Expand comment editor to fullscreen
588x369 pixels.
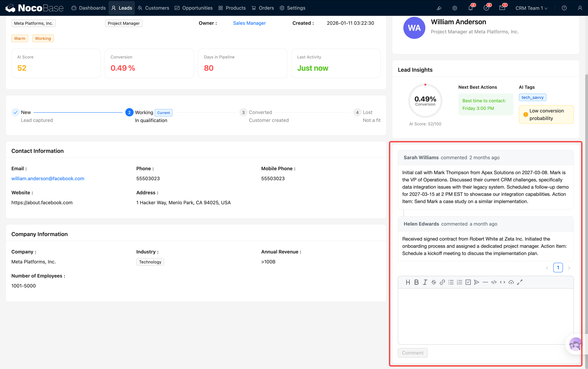point(520,282)
